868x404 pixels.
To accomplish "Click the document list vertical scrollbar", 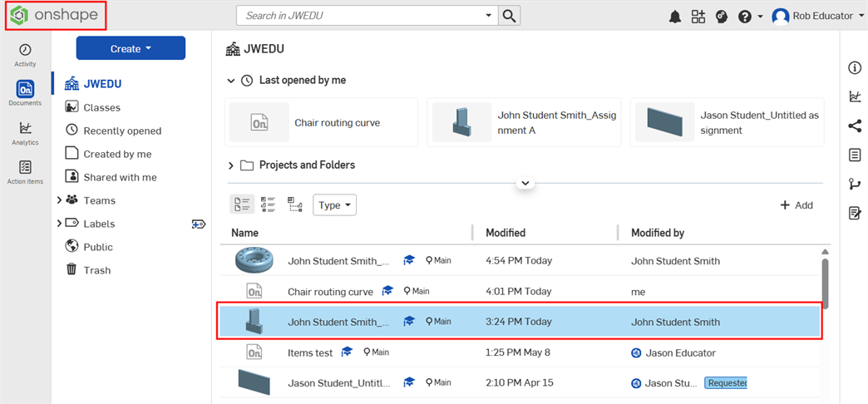I will (826, 284).
